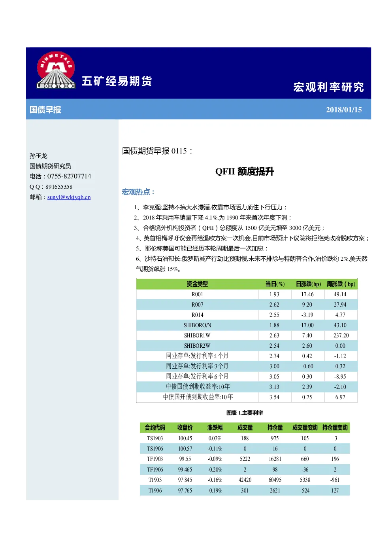
Task: Select news item 2 about 乘用车销量
Action: (x=213, y=218)
